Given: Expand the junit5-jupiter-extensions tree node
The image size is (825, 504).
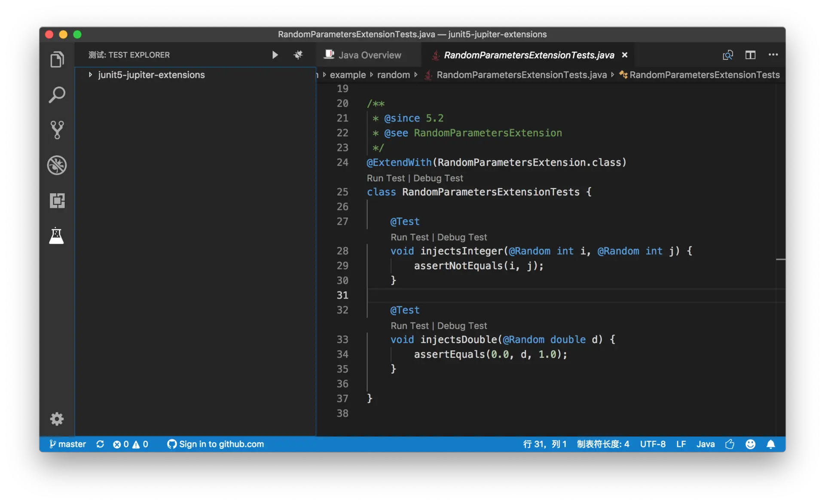Looking at the screenshot, I should (x=90, y=75).
